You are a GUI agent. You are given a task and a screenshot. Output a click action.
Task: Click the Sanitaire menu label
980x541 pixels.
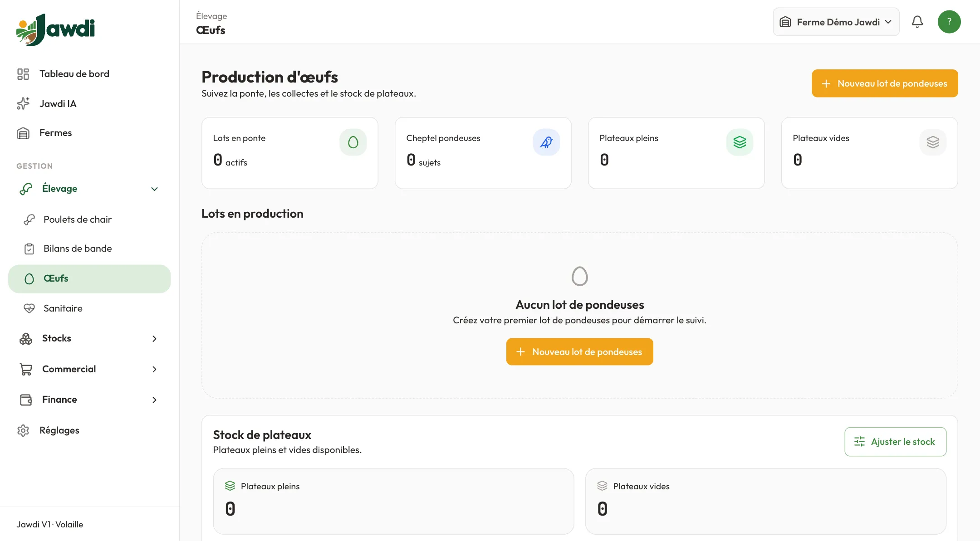click(x=63, y=308)
